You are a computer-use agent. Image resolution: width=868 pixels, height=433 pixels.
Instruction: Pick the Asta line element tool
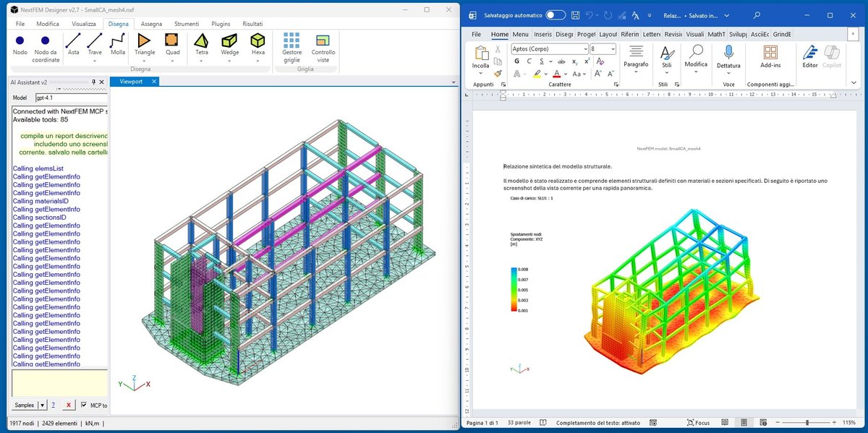(74, 46)
